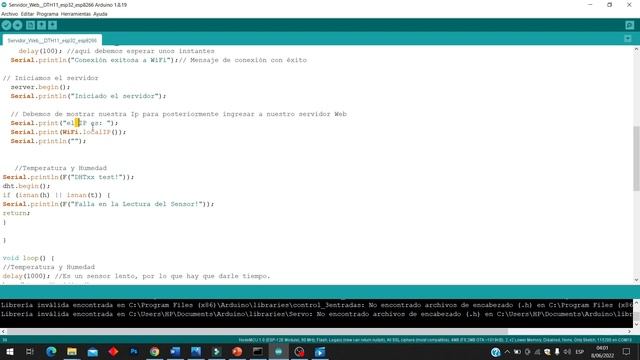Open PowerPoint from the taskbar

coord(237,351)
